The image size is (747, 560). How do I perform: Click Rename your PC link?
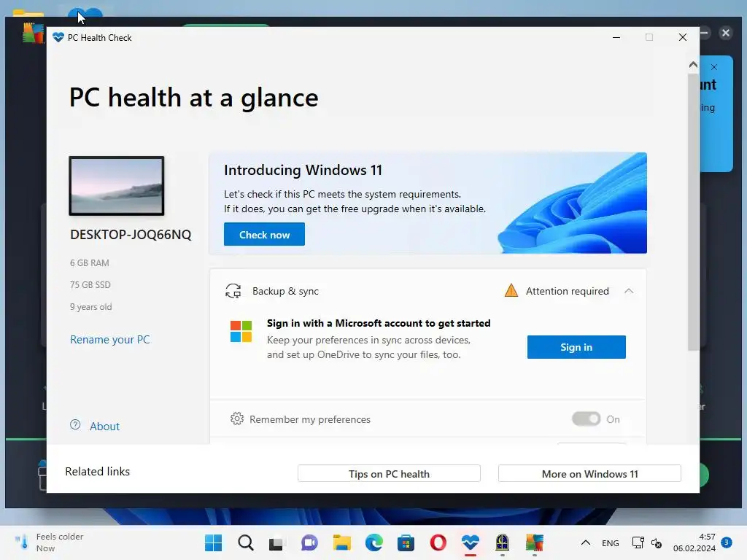coord(110,340)
